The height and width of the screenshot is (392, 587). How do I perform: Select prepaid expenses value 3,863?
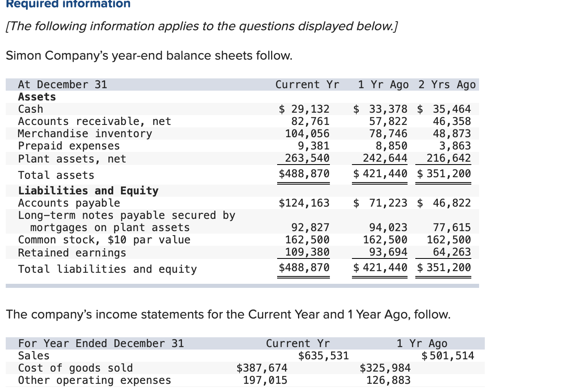click(x=455, y=146)
